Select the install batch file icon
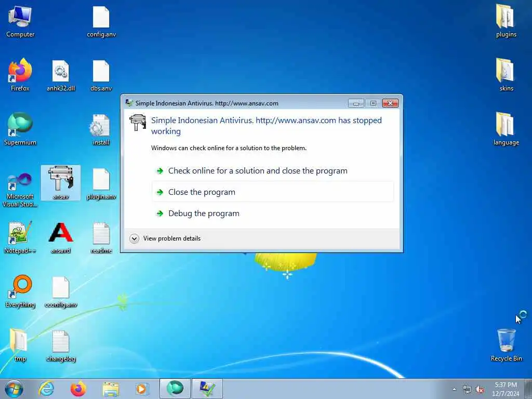The height and width of the screenshot is (399, 532). point(101,129)
